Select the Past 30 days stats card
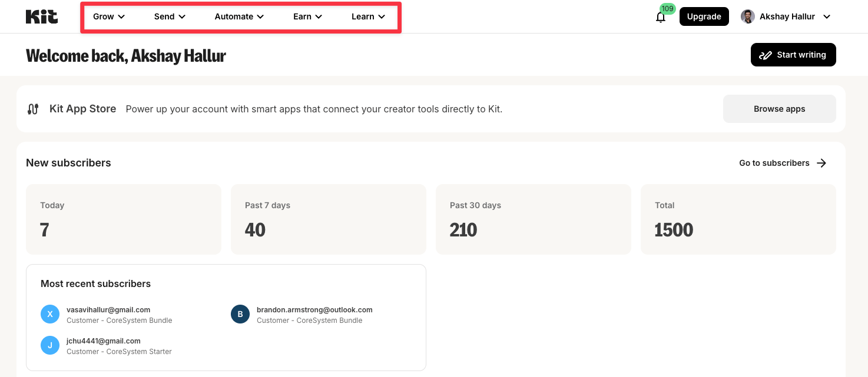 pos(533,219)
